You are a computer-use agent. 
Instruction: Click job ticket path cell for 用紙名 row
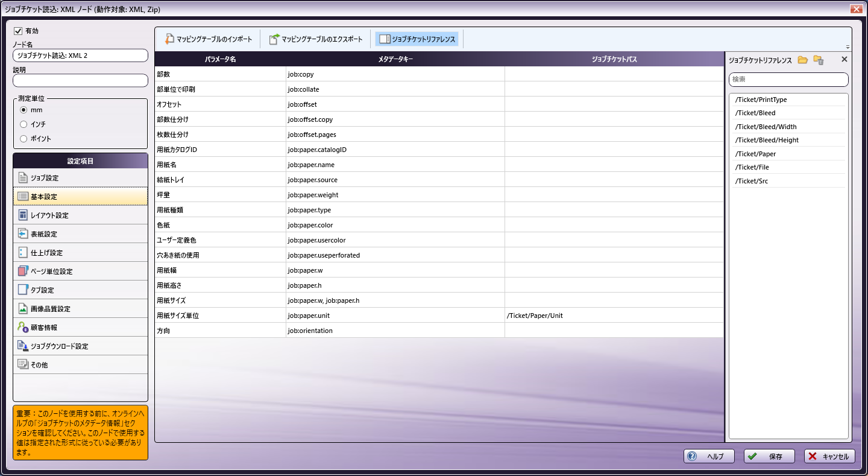[614, 165]
